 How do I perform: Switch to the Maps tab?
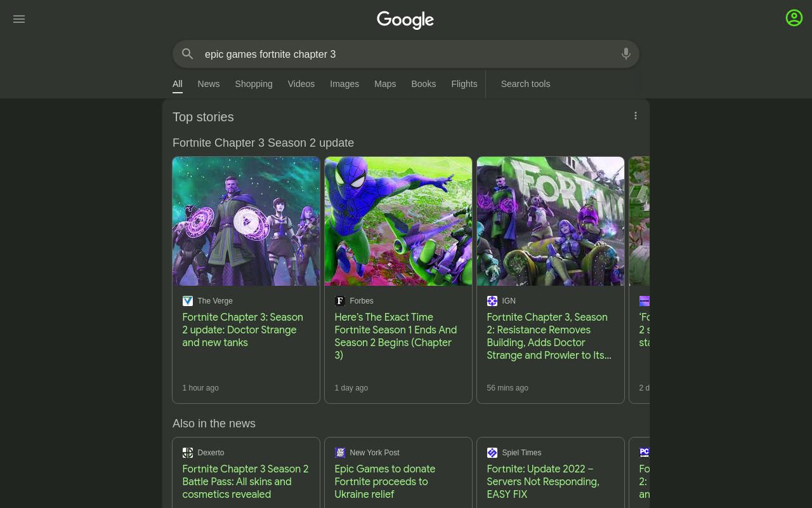click(x=385, y=84)
